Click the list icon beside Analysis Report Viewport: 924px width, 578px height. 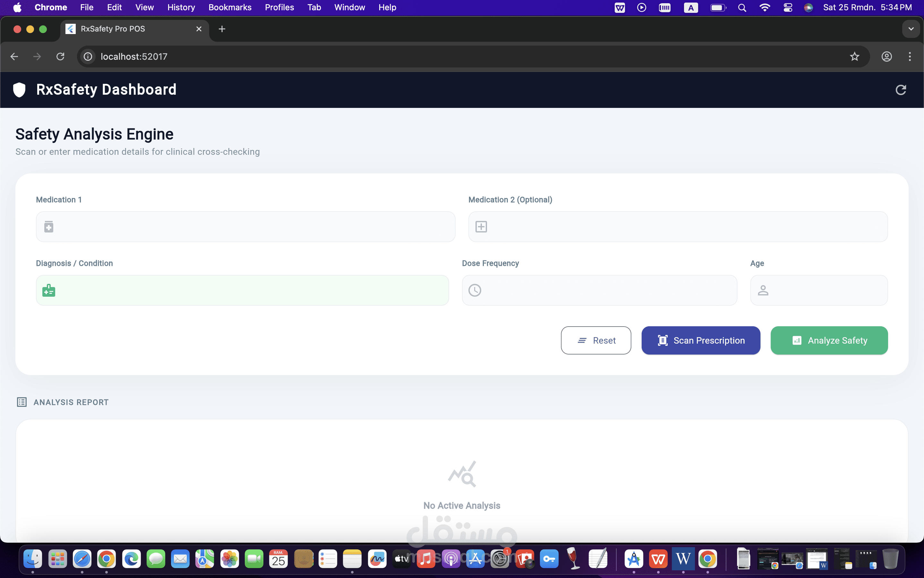[x=22, y=402]
